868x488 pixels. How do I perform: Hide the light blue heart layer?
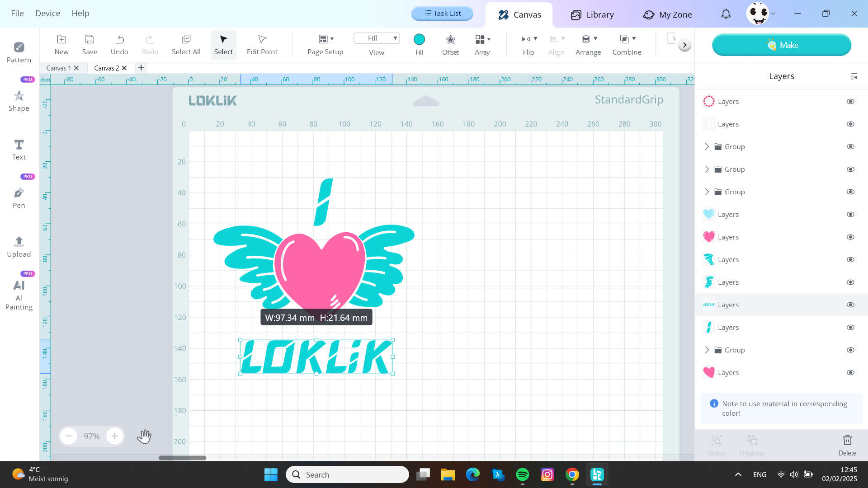[850, 215]
